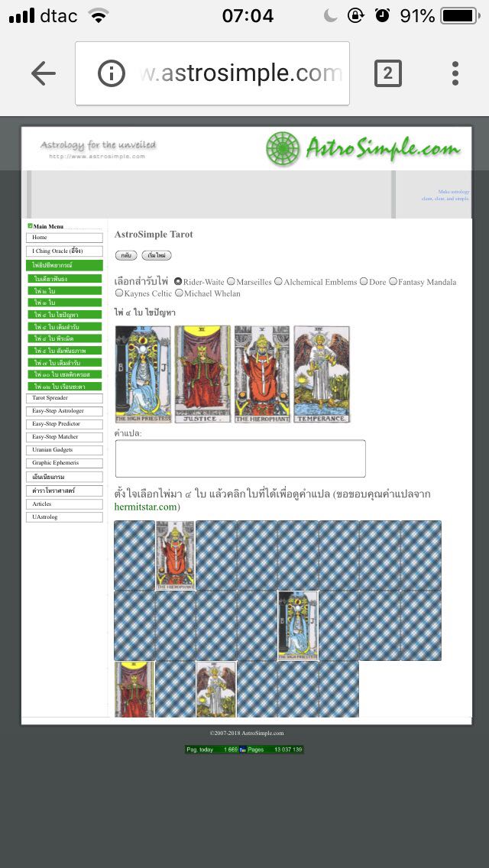This screenshot has height=868, width=489.
Task: Open UAstrolog menu item
Action: [64, 517]
